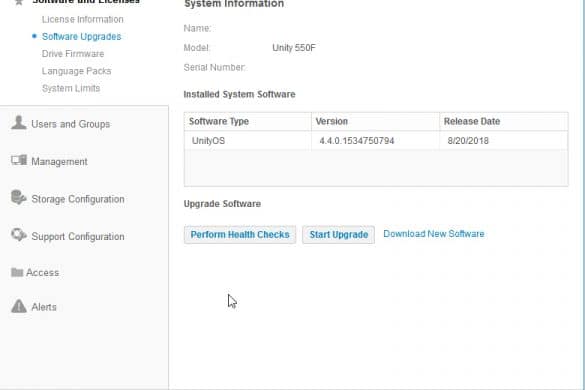Click the Storage Configuration database icon
The width and height of the screenshot is (585, 390).
point(19,197)
